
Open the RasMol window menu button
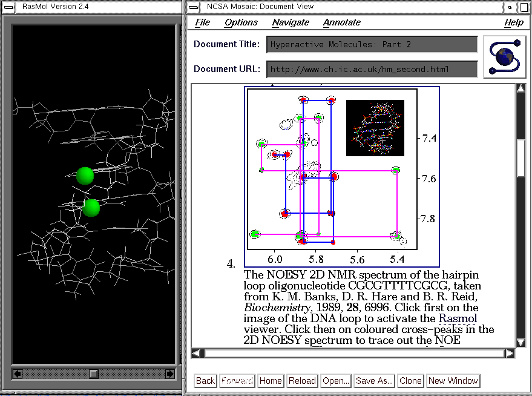click(9, 7)
